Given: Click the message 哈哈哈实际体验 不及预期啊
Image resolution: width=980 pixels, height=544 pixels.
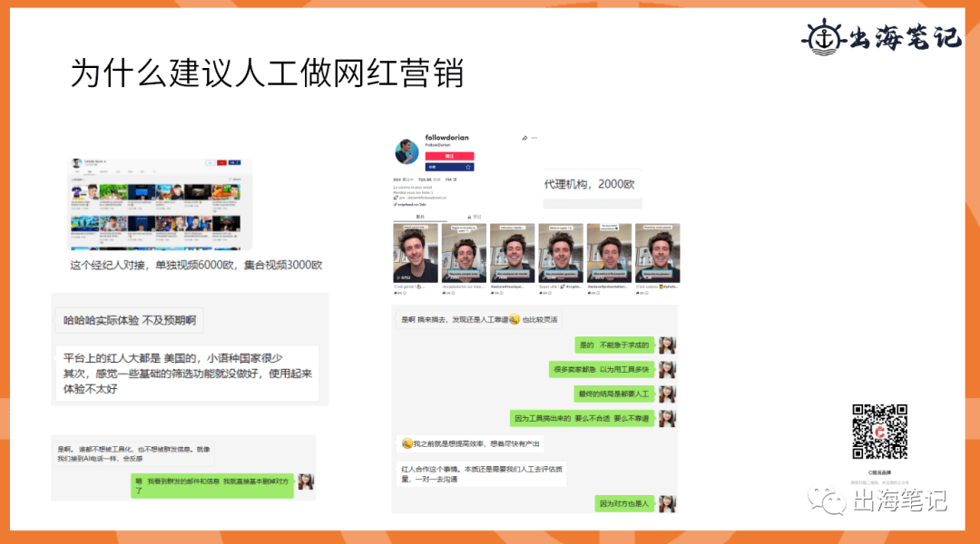Looking at the screenshot, I should pyautogui.click(x=130, y=320).
